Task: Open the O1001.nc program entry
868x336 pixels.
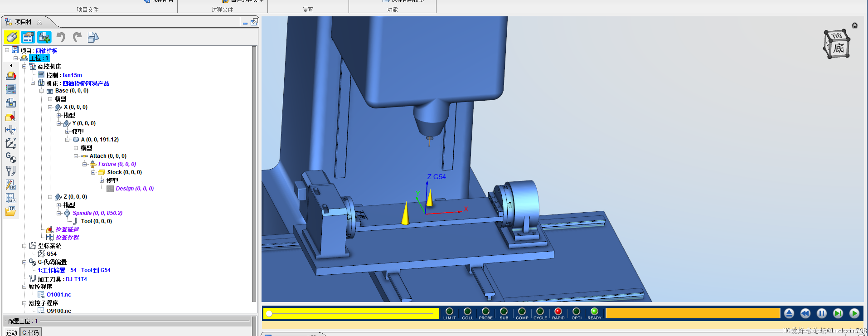Action: 59,295
